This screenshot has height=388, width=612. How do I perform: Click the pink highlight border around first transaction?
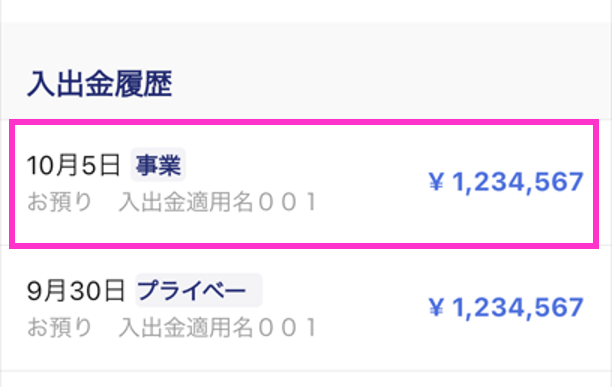coord(304,122)
